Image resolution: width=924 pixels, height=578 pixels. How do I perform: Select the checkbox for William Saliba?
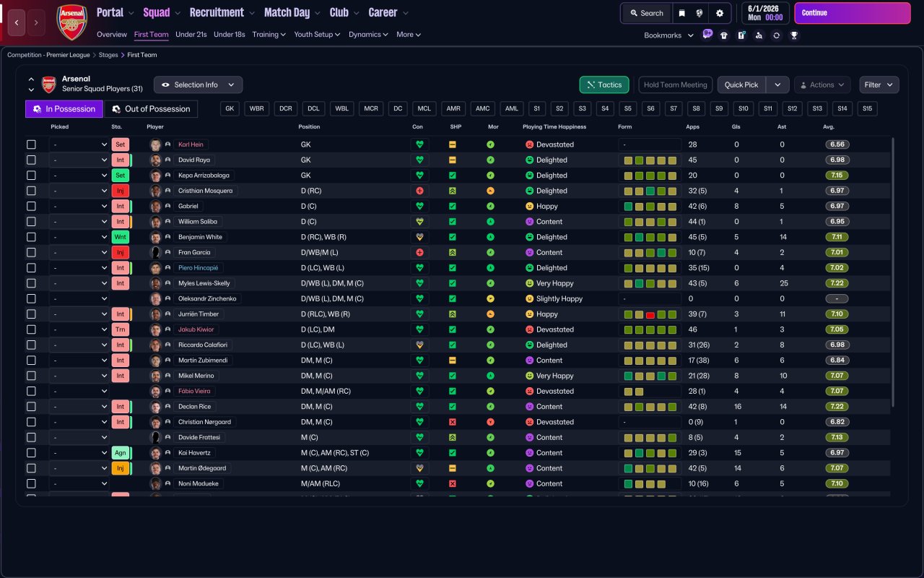[x=31, y=222]
